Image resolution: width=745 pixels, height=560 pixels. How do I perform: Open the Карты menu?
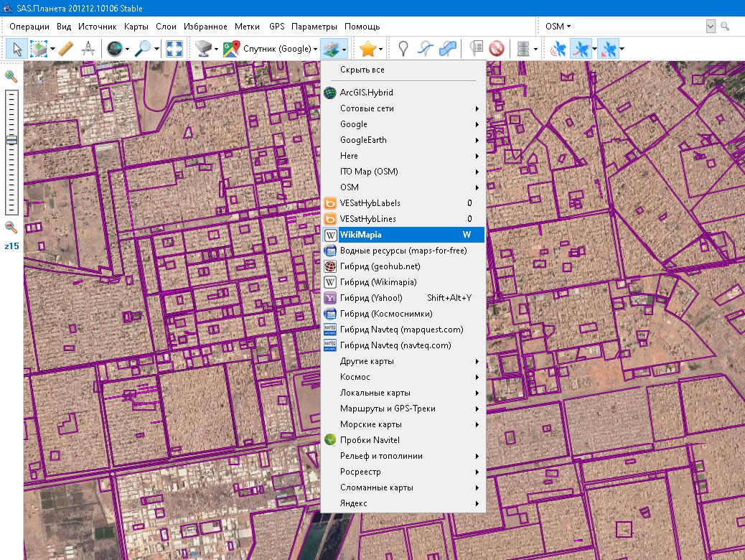tap(136, 27)
